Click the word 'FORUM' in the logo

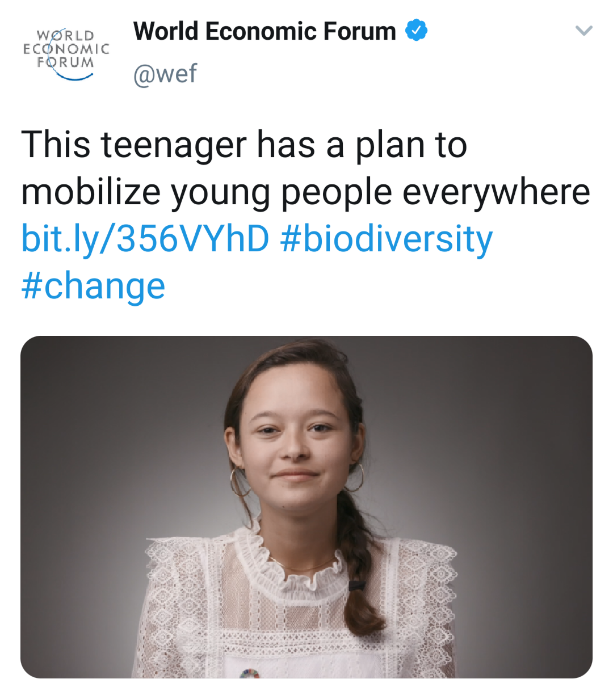click(66, 62)
